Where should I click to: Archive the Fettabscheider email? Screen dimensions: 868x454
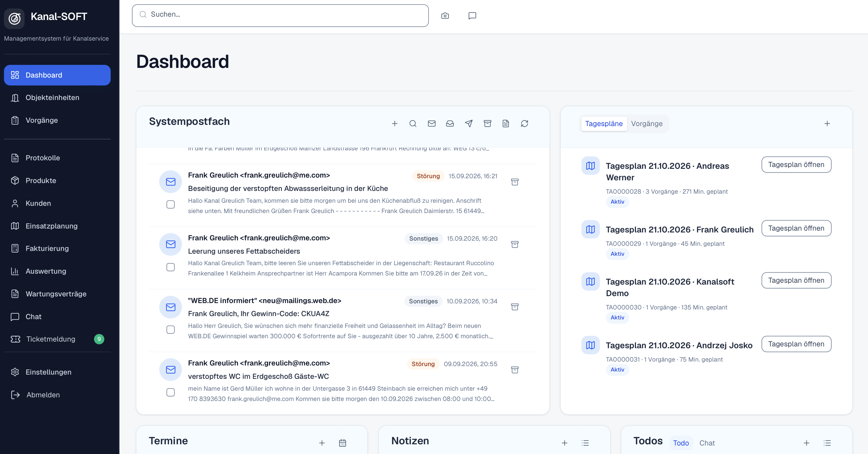[515, 245]
